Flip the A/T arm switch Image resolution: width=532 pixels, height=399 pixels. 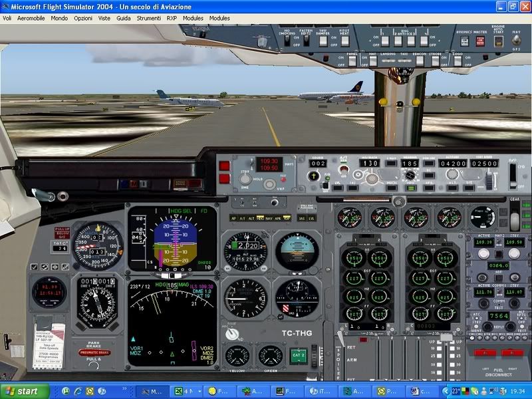(x=344, y=169)
